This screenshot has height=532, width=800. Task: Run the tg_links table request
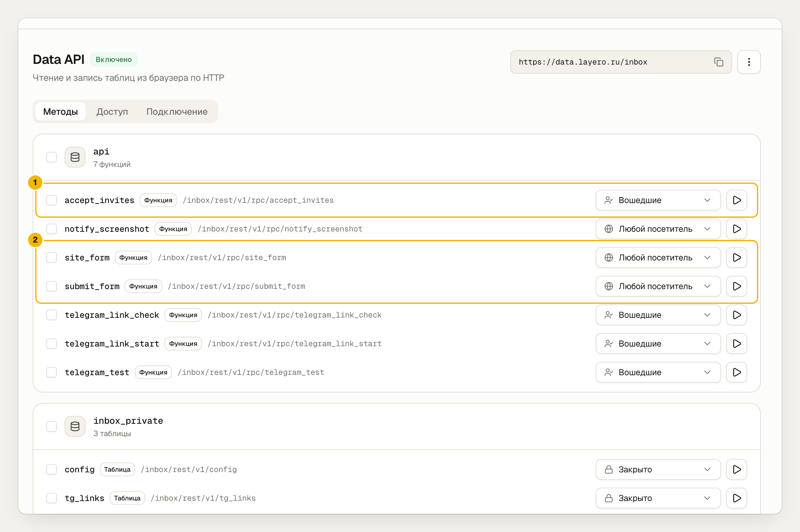tap(736, 498)
